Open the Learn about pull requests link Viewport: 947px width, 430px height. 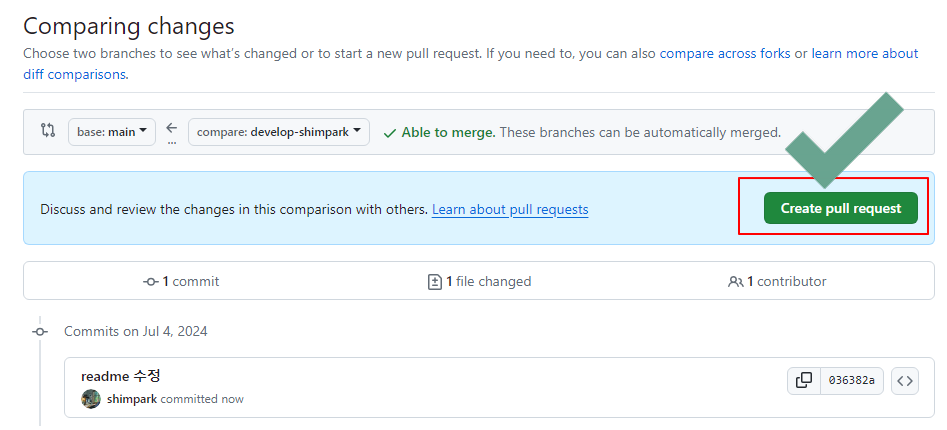[510, 210]
